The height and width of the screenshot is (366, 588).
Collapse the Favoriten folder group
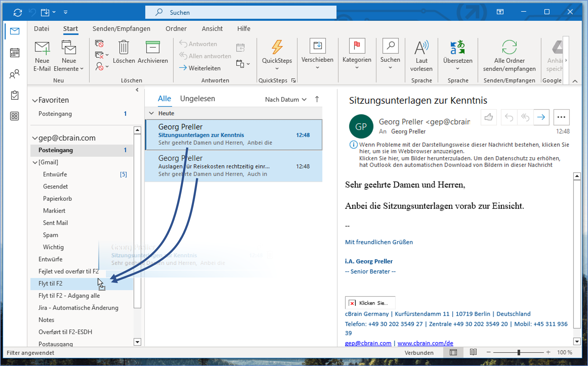pos(35,101)
